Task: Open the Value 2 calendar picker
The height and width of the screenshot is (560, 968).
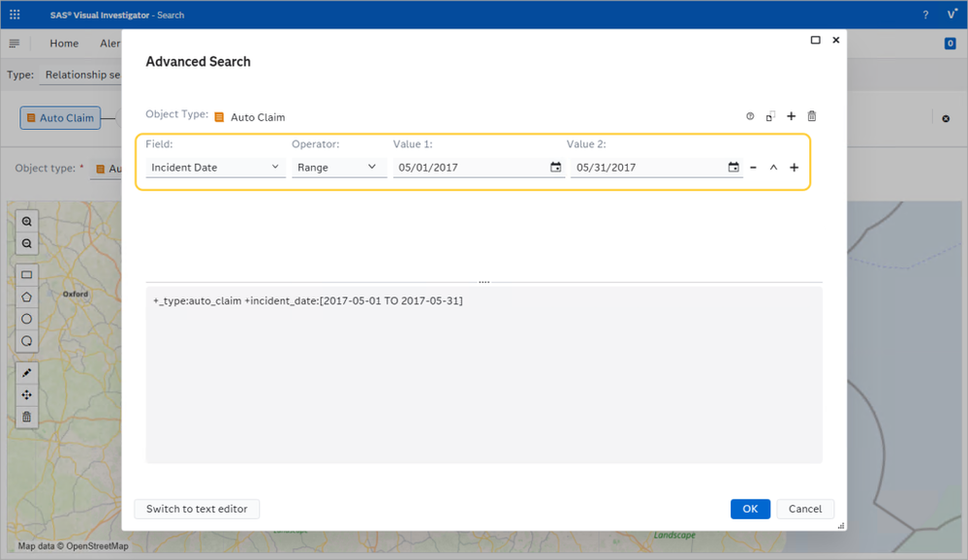Action: click(x=734, y=168)
